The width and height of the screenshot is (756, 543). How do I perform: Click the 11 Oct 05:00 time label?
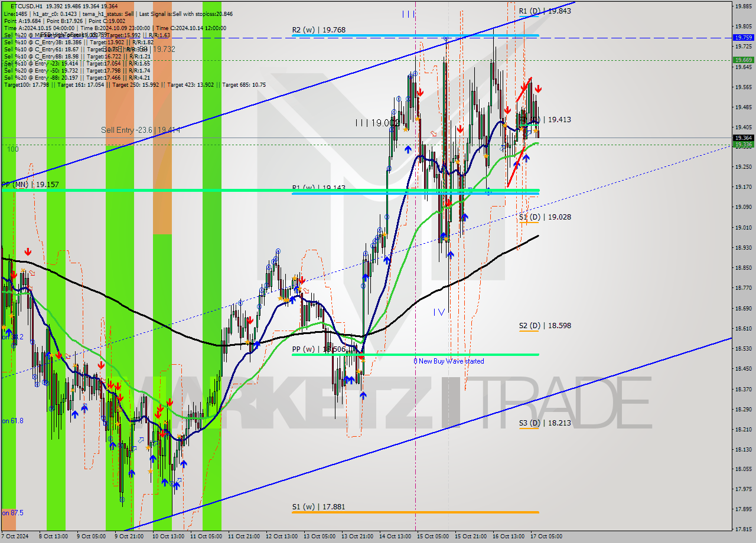tap(205, 537)
